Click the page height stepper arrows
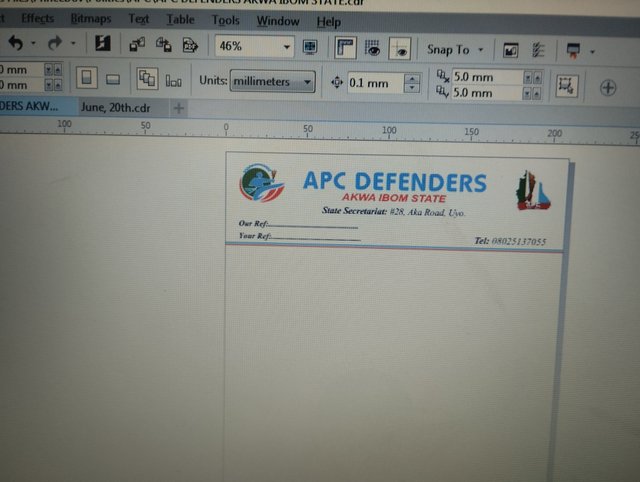Viewport: 640px width, 482px height. tap(53, 85)
